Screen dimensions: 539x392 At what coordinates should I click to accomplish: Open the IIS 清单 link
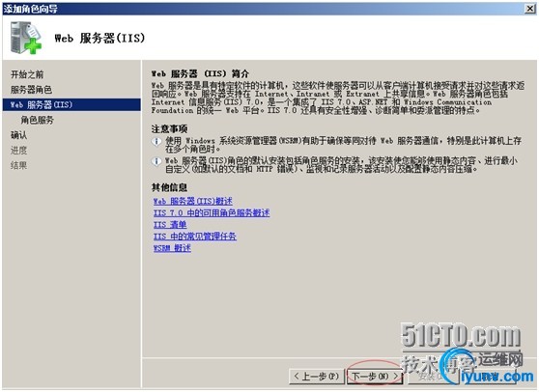point(170,225)
